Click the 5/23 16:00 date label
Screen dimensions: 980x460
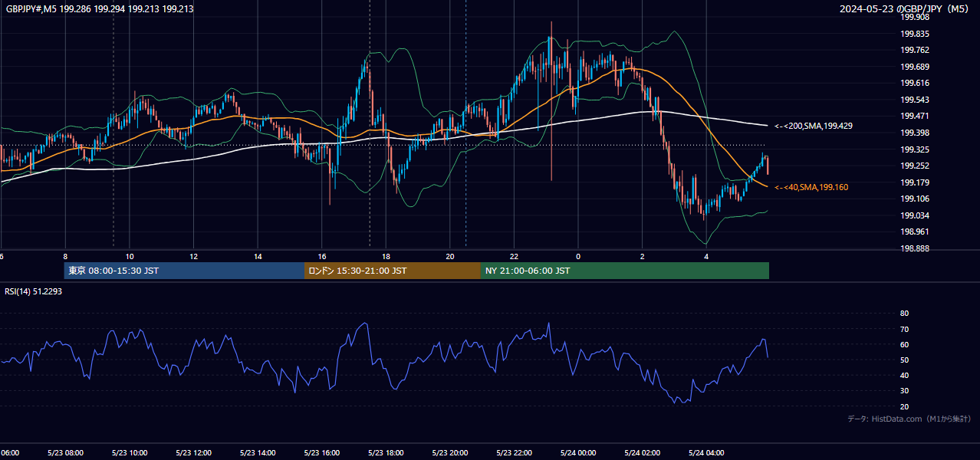pos(321,452)
